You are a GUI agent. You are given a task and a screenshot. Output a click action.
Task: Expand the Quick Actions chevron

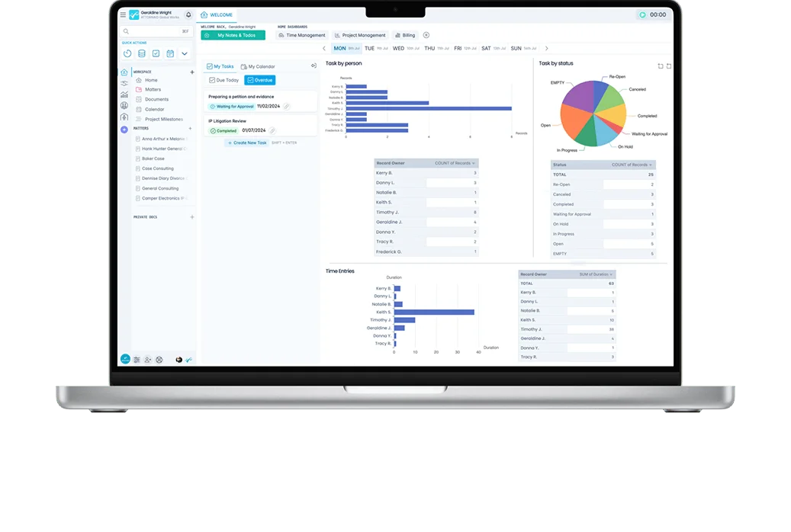[185, 53]
